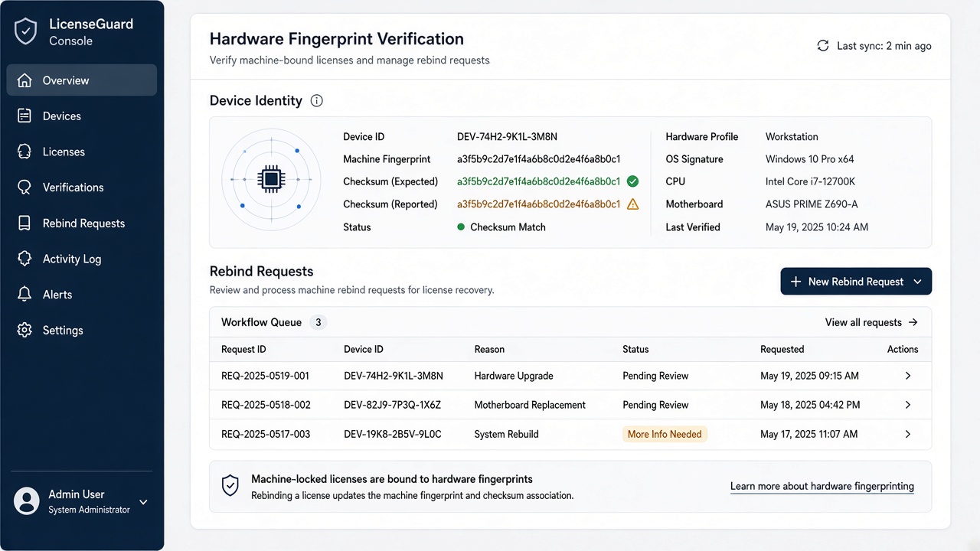Click the chip fingerprint graphic

tap(271, 181)
